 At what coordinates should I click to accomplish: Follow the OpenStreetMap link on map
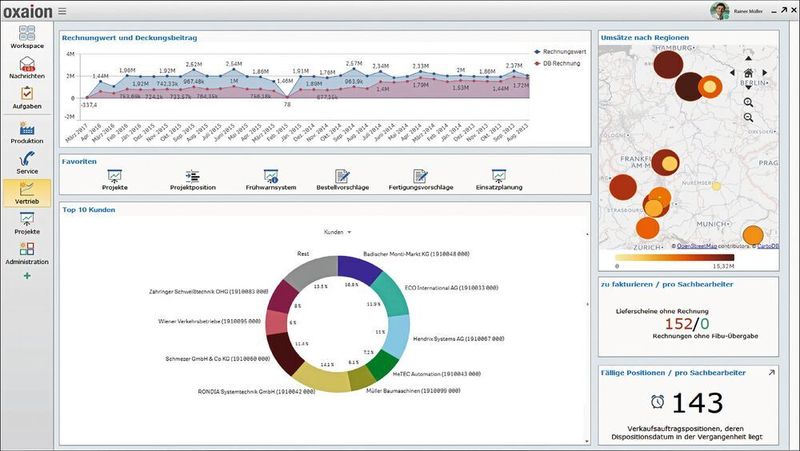(x=697, y=246)
